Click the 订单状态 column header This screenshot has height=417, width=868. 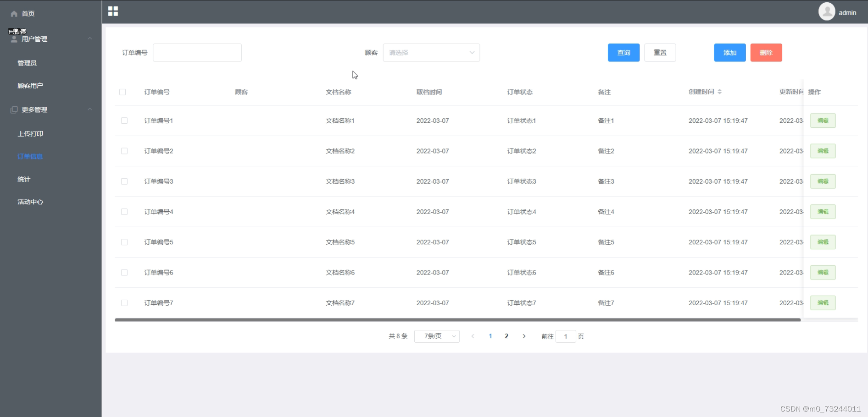point(520,92)
